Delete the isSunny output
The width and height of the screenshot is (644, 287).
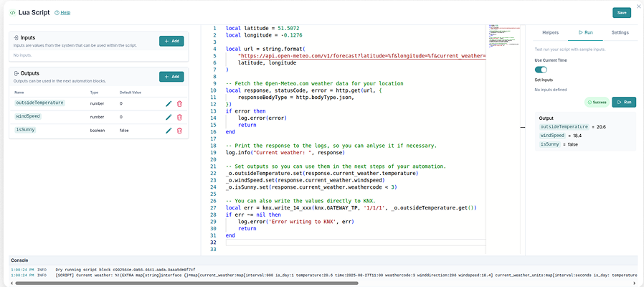179,131
